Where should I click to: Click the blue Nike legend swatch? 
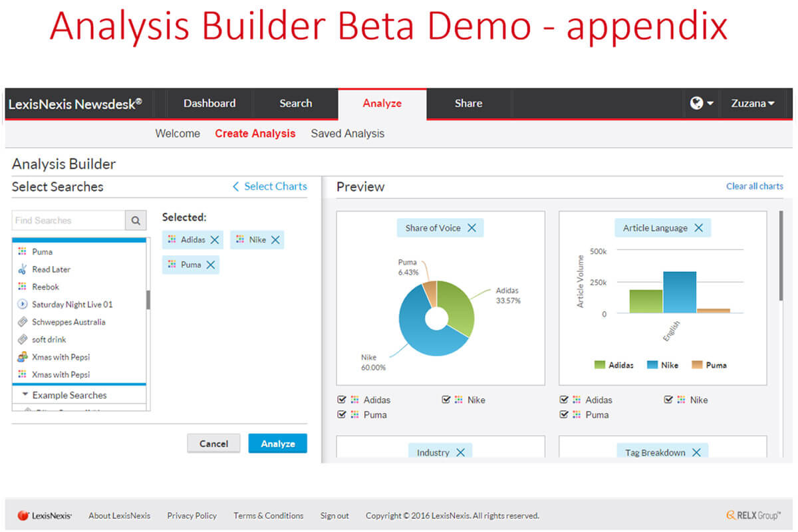(x=652, y=364)
